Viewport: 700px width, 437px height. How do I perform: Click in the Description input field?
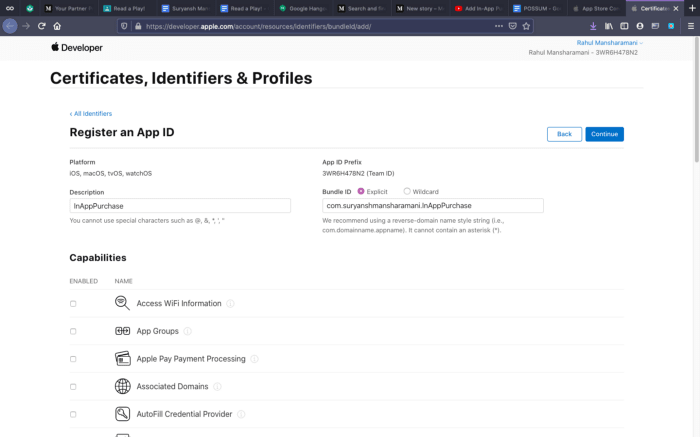pos(180,206)
